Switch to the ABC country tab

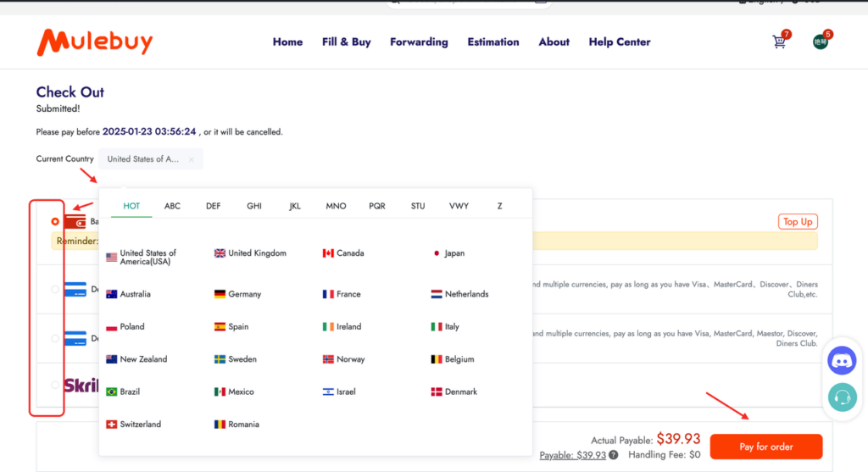click(172, 206)
